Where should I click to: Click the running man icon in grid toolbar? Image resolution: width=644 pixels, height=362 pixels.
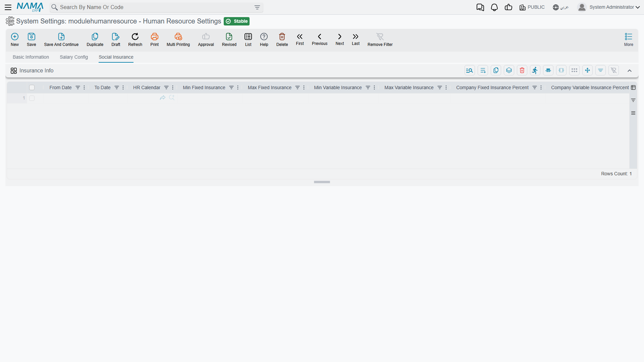click(535, 70)
